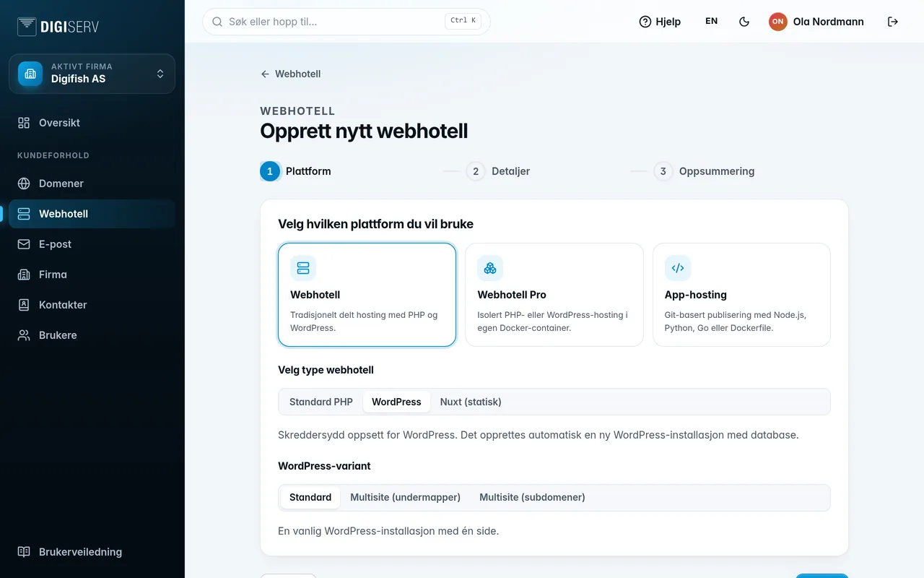Select Multisite (subdomener) variant
924x578 pixels.
532,497
